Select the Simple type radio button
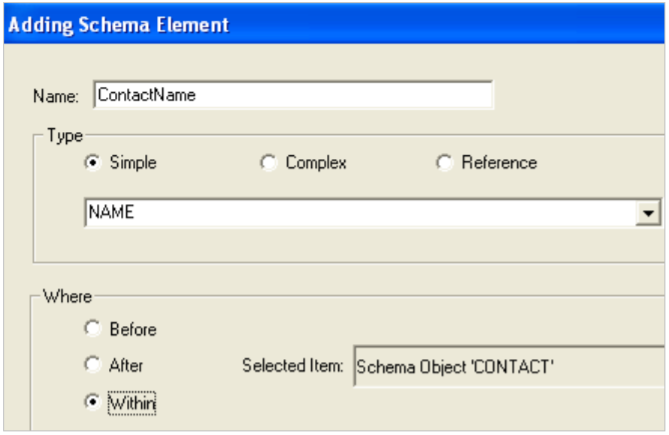The width and height of the screenshot is (669, 435). tap(93, 163)
